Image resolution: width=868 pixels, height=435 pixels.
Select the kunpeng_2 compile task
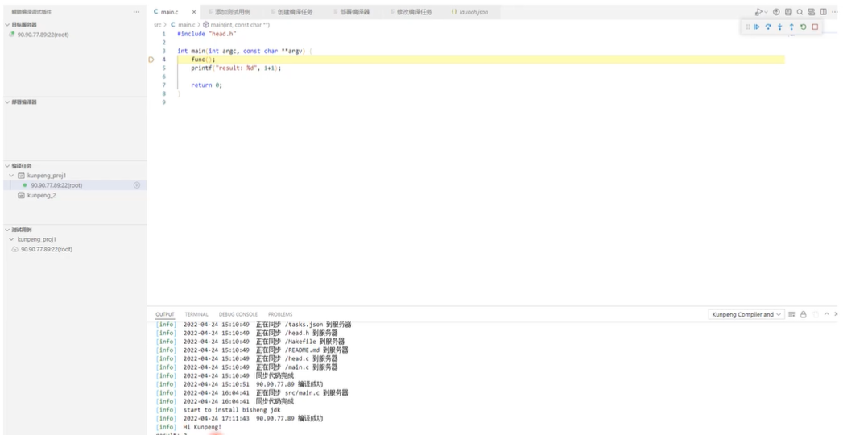coord(42,195)
